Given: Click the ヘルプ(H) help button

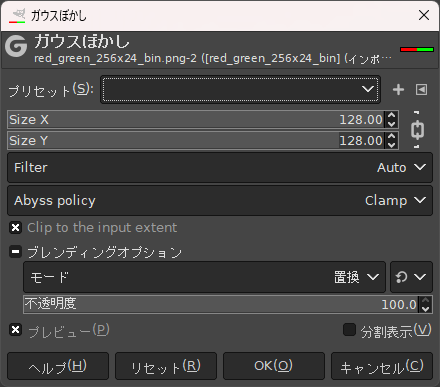Looking at the screenshot, I should pos(58,366).
